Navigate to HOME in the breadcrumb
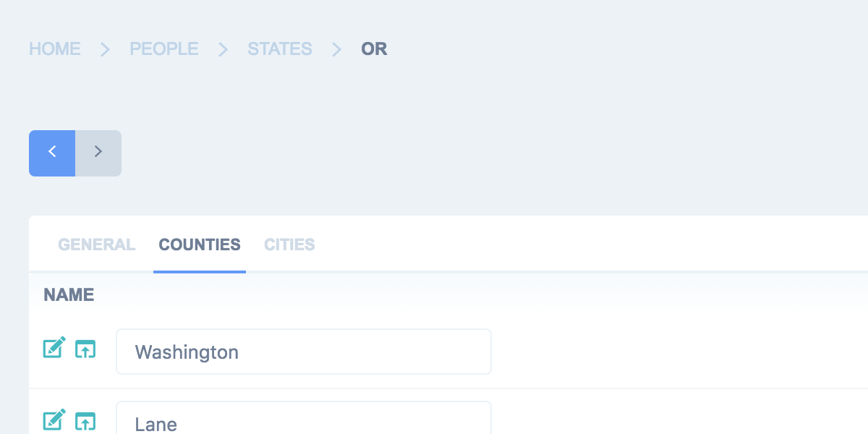868x434 pixels. (x=55, y=49)
